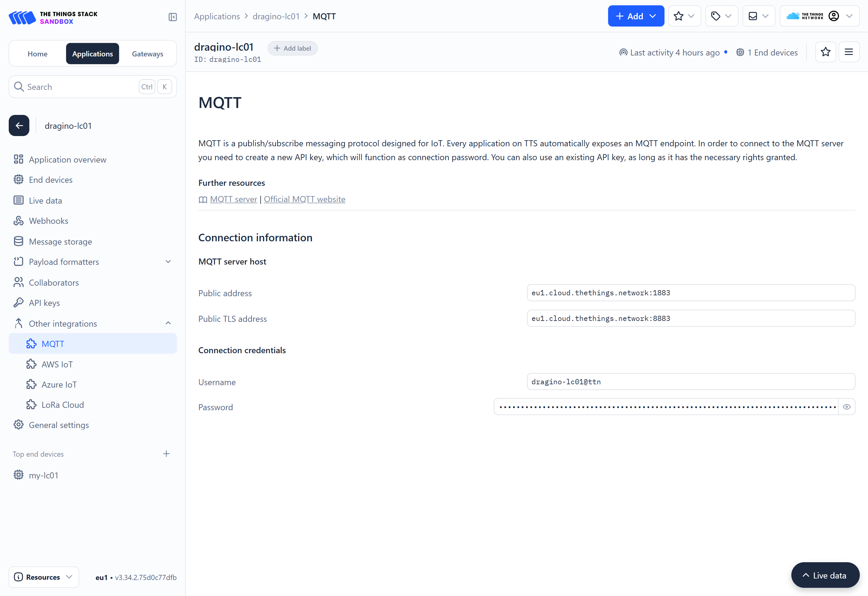Open the Resources dropdown
868x596 pixels.
click(x=44, y=577)
